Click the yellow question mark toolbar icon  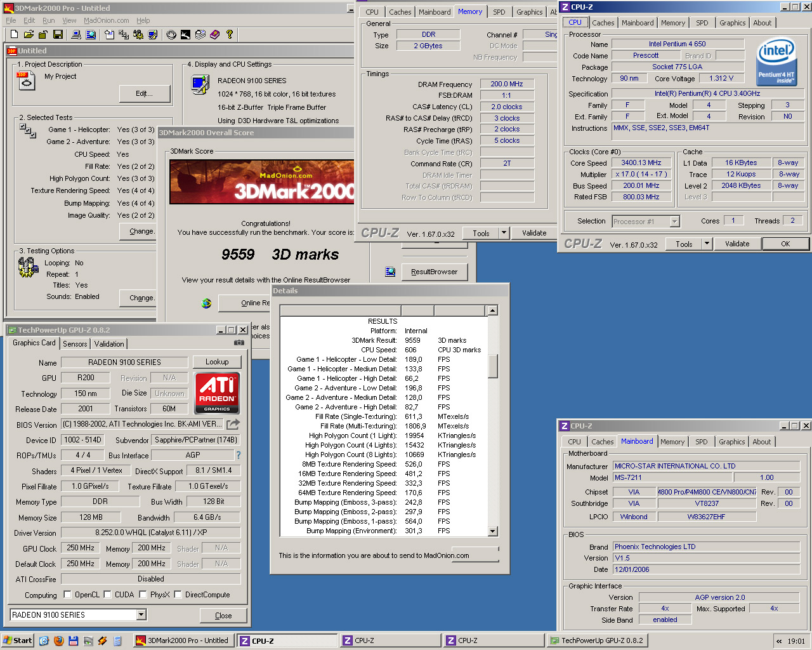coord(230,34)
